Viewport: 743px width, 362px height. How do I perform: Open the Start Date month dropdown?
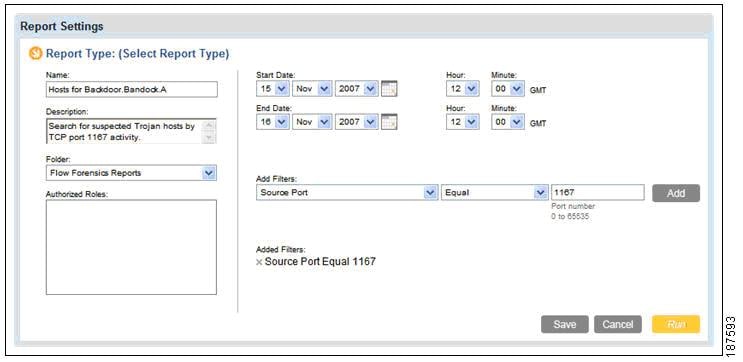(x=312, y=89)
